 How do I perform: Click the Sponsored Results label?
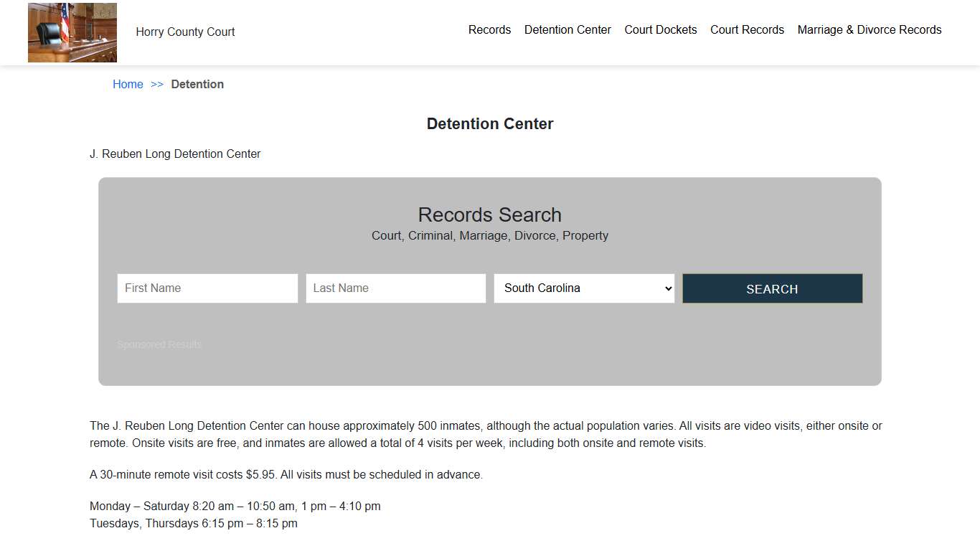[159, 344]
